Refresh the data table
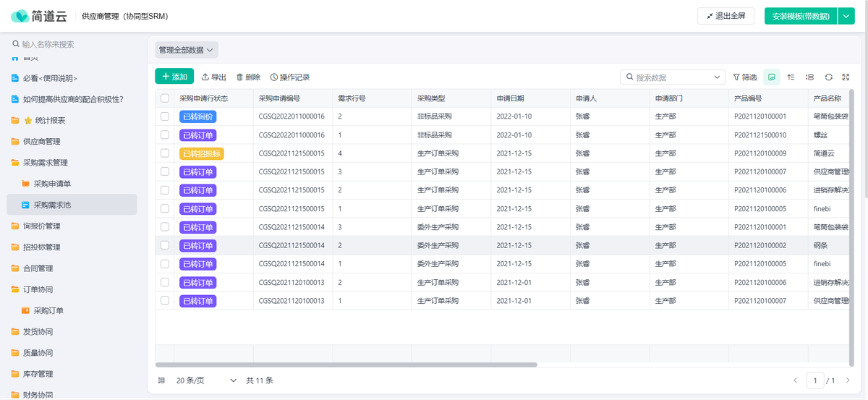Image resolution: width=868 pixels, height=400 pixels. coord(828,77)
